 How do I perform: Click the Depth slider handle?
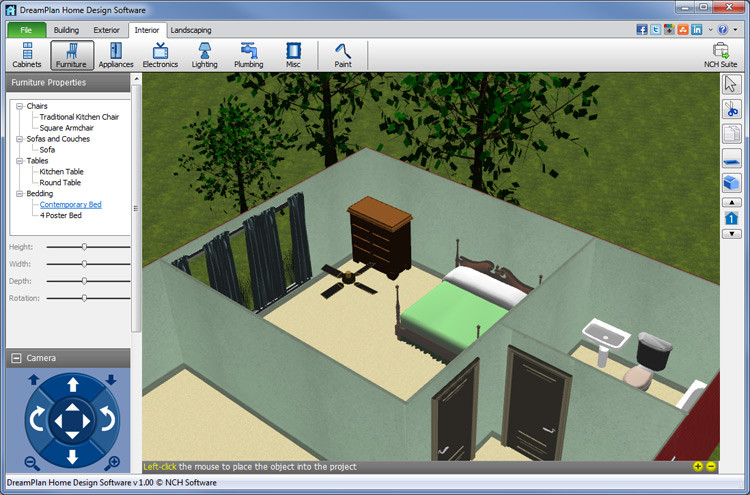pyautogui.click(x=84, y=281)
